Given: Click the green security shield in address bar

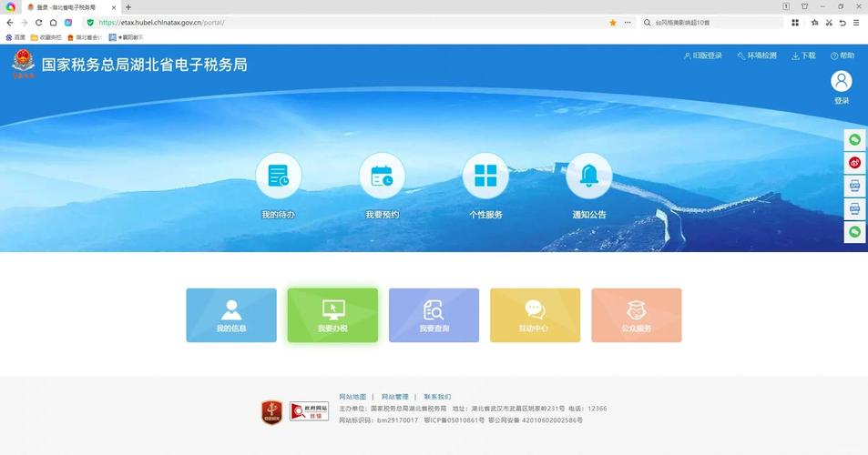Looking at the screenshot, I should [90, 23].
